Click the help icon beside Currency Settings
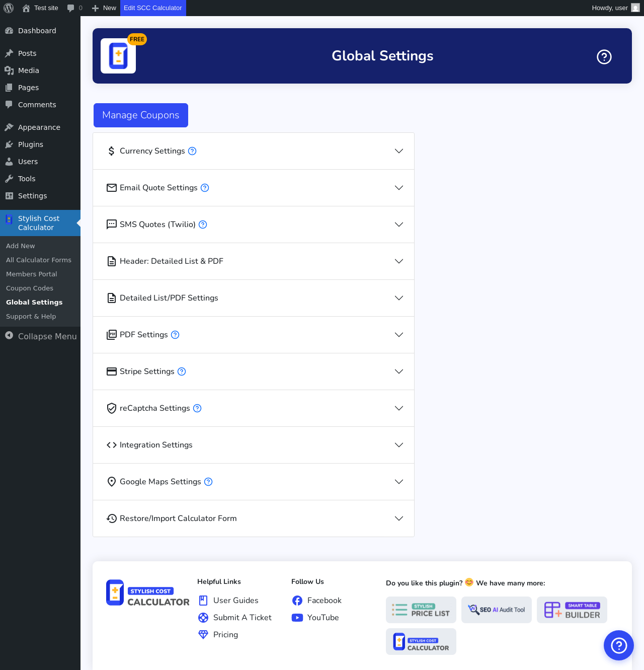The image size is (644, 670). coord(192,151)
